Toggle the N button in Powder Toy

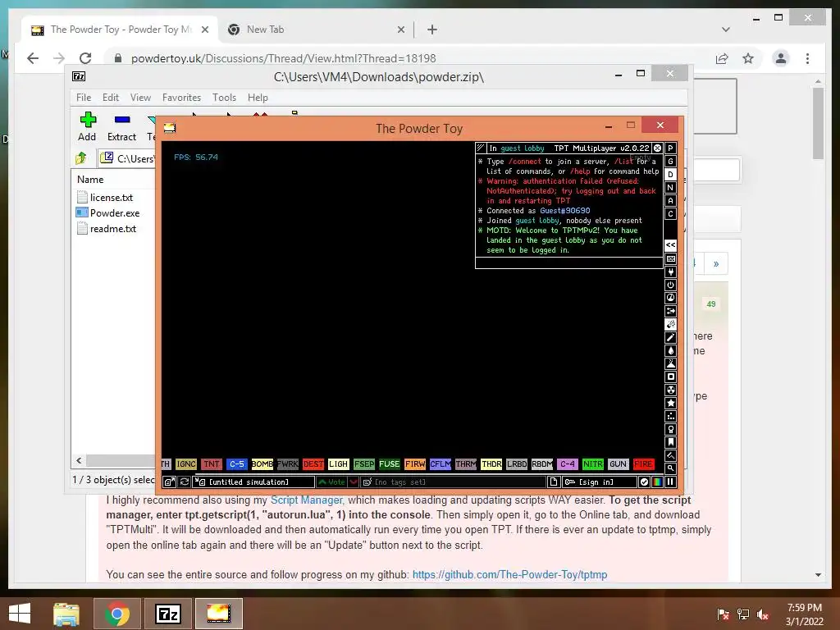670,188
